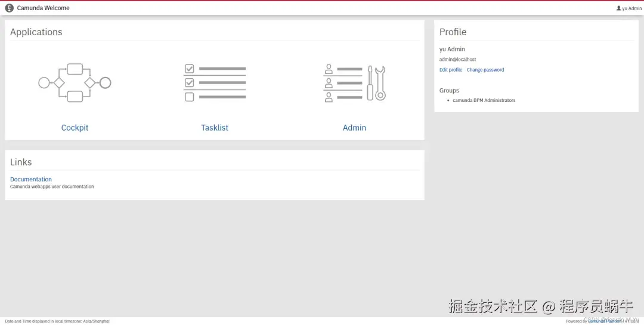The width and height of the screenshot is (644, 325).
Task: Open the Tasklist checklist icon
Action: point(215,82)
